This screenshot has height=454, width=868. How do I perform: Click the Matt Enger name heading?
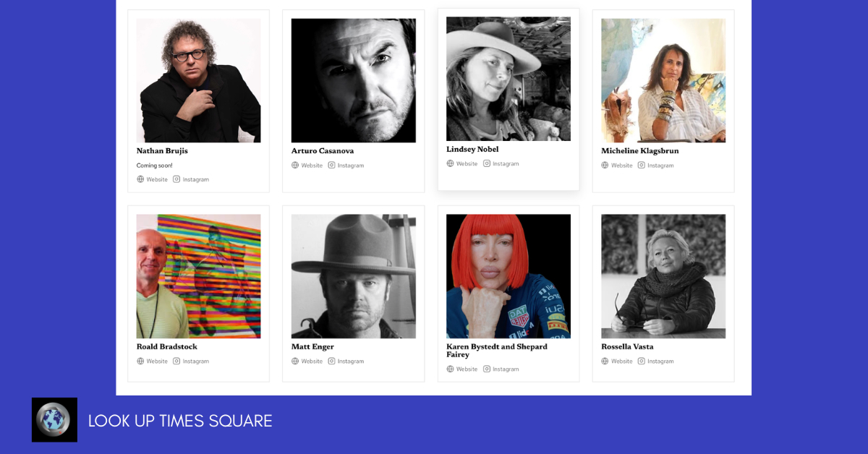pos(312,347)
